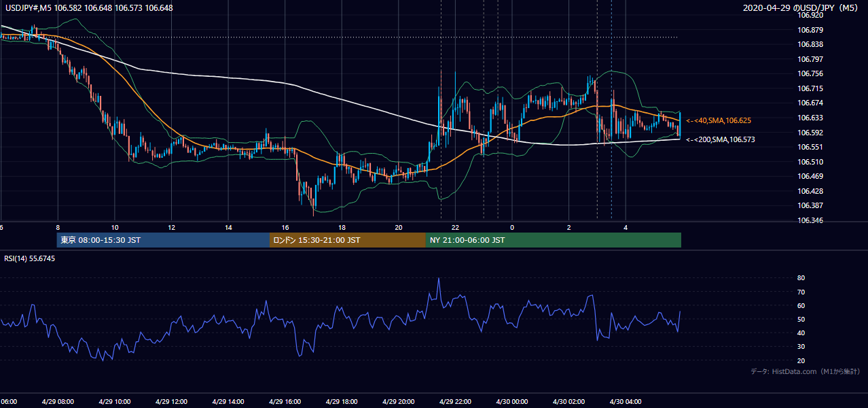Click the RSI(14) 55.6745 indicator label

click(29, 258)
